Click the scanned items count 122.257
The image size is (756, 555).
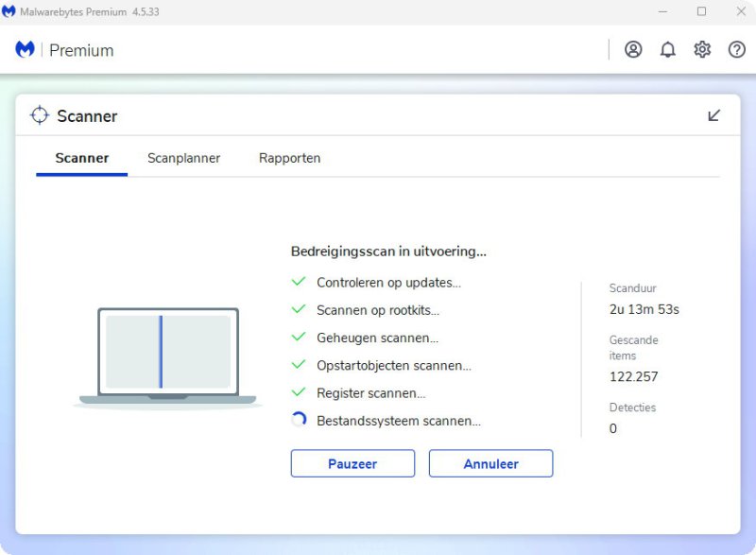coord(633,376)
